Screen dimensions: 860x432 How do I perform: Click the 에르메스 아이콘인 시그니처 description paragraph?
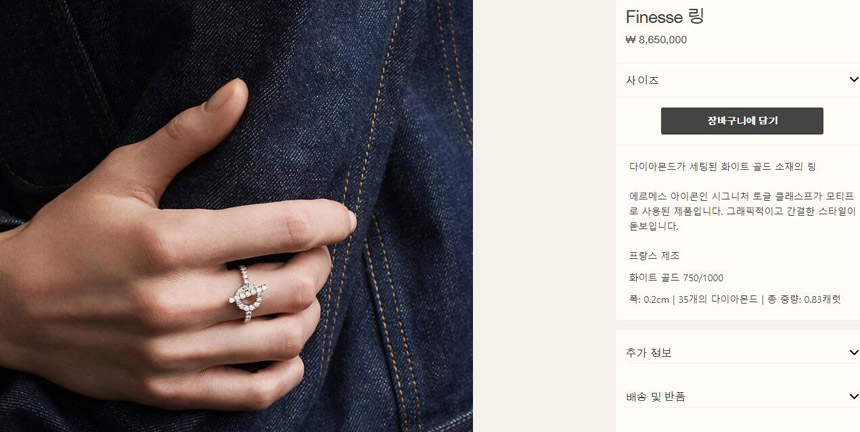742,211
